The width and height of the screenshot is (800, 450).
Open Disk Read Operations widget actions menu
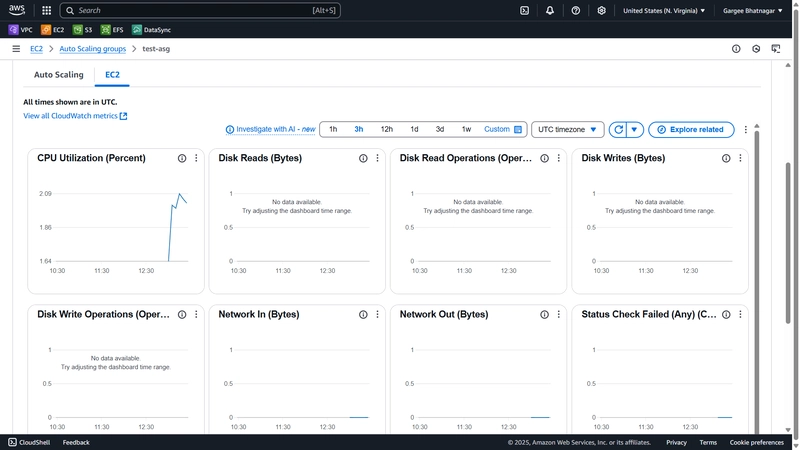click(x=559, y=158)
